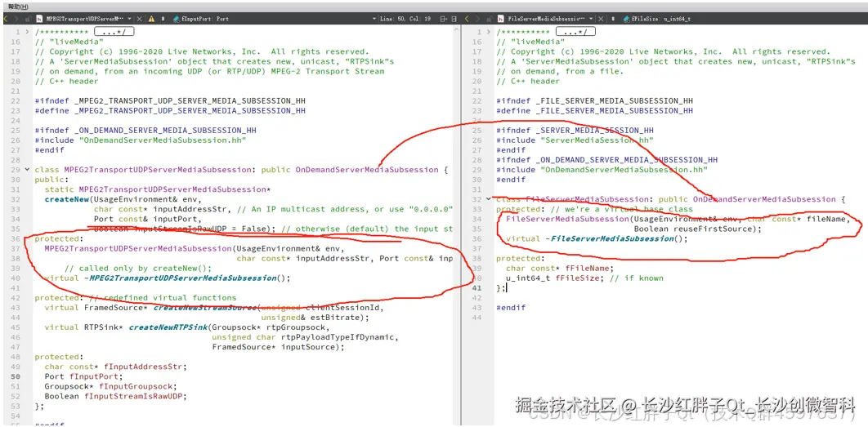Viewport: 868px width, 427px height.
Task: Click "u_int64_t fFileSize; // if known" line
Action: [584, 278]
